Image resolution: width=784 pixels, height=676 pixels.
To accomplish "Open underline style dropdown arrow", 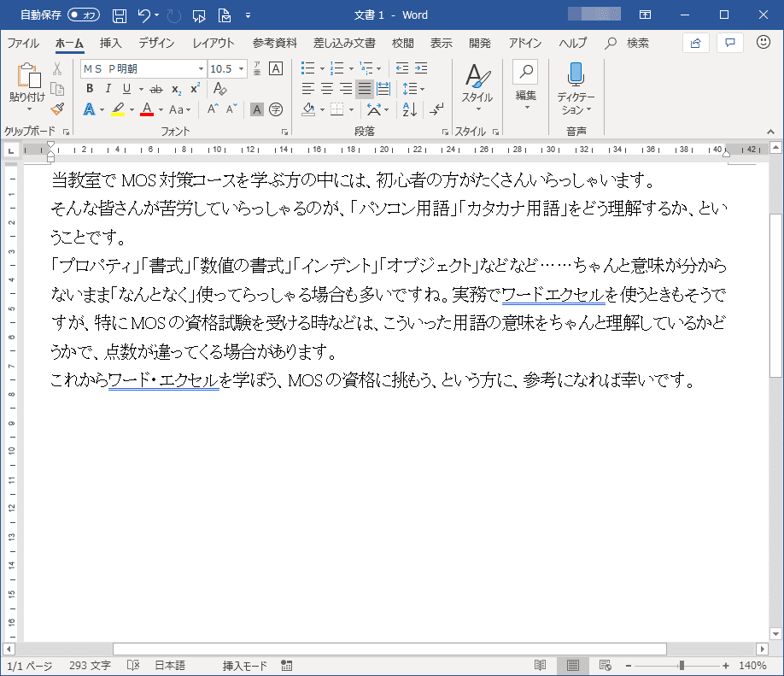I will (x=142, y=90).
